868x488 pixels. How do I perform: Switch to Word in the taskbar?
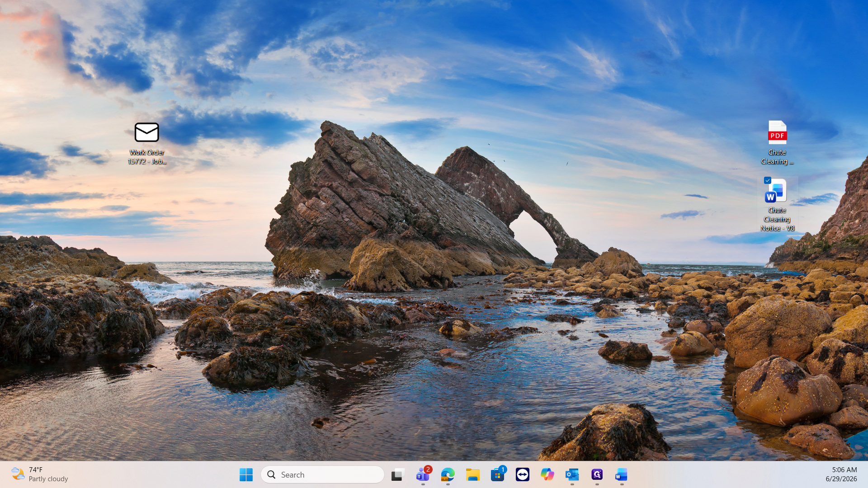click(x=622, y=474)
